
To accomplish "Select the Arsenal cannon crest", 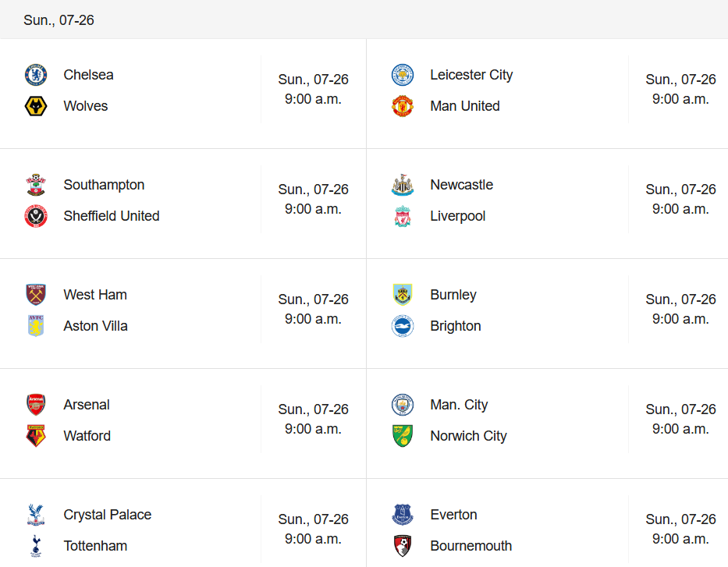I will tap(36, 405).
